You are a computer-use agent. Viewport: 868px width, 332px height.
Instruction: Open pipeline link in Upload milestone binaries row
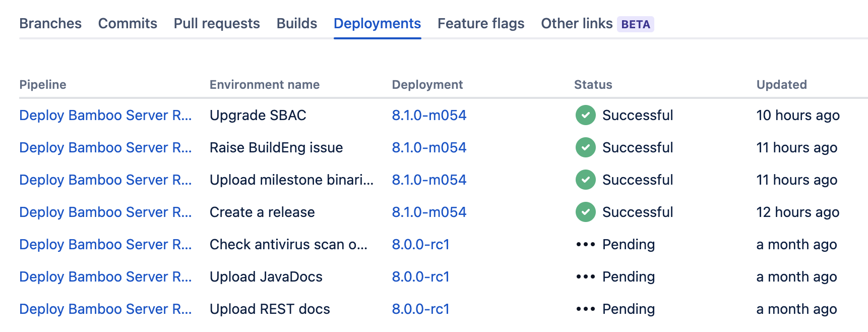pyautogui.click(x=105, y=180)
